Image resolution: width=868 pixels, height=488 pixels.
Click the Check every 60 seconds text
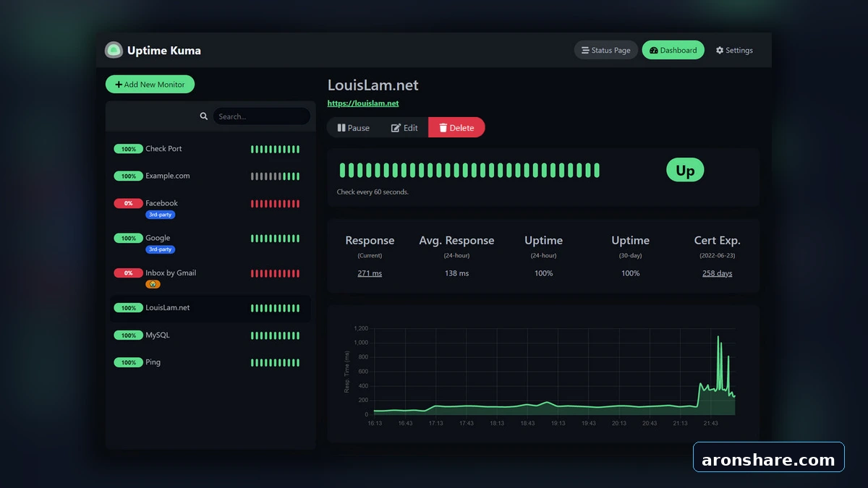pos(373,192)
